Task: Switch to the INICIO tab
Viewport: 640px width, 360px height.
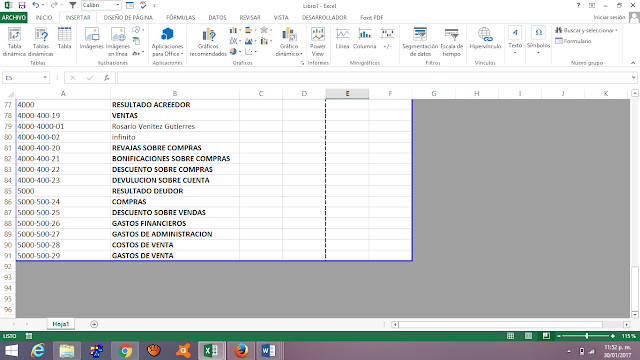Action: tap(44, 18)
